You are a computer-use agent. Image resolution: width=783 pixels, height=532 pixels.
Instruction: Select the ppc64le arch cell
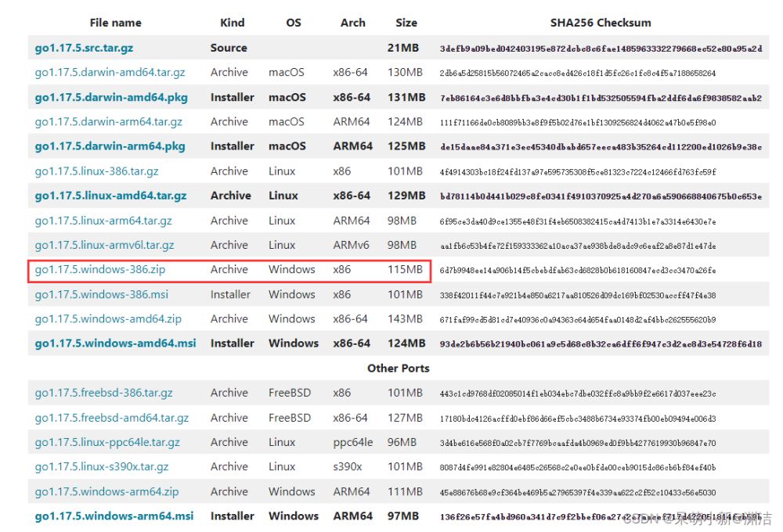[x=353, y=442]
